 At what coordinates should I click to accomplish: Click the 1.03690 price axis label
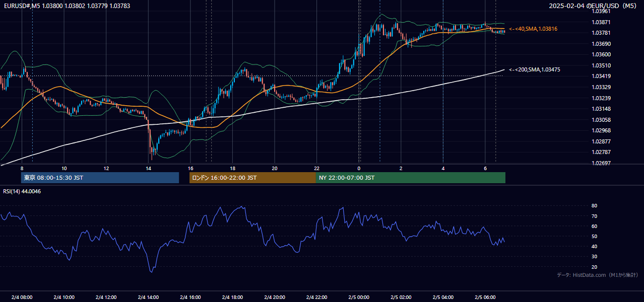pos(601,44)
